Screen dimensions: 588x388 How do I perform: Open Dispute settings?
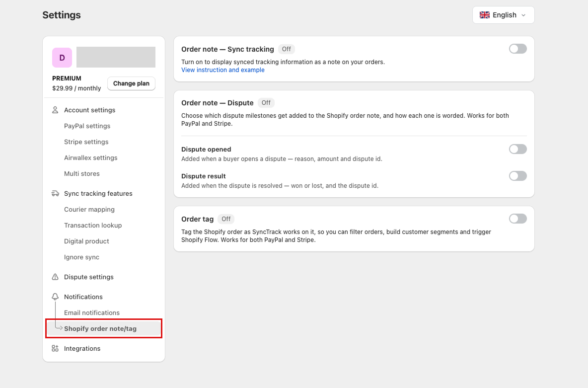coord(89,277)
